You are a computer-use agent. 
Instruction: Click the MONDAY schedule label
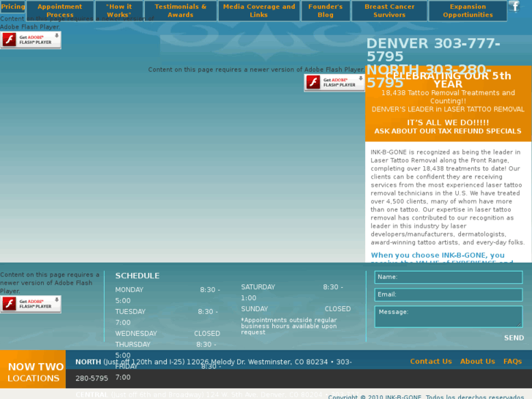(x=130, y=290)
